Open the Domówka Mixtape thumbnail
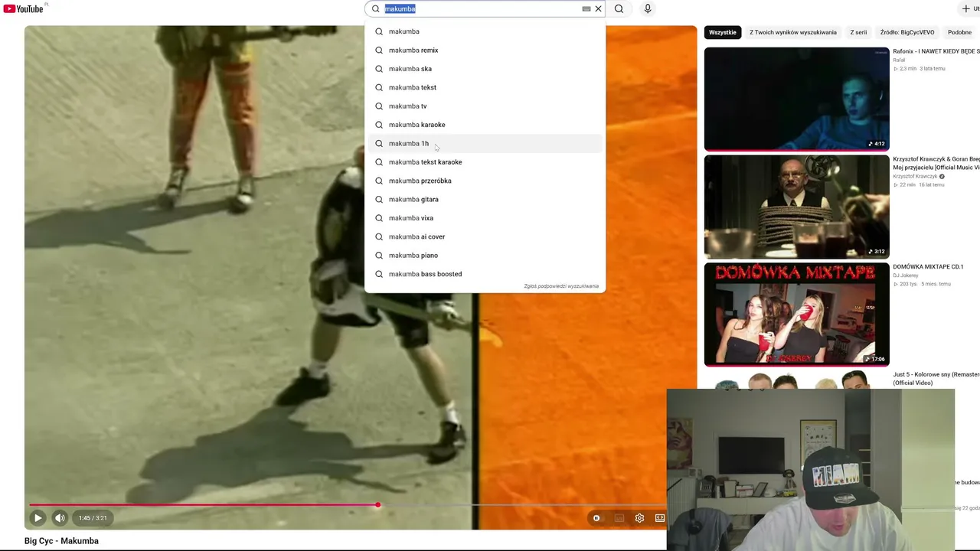980x551 pixels. tap(796, 315)
